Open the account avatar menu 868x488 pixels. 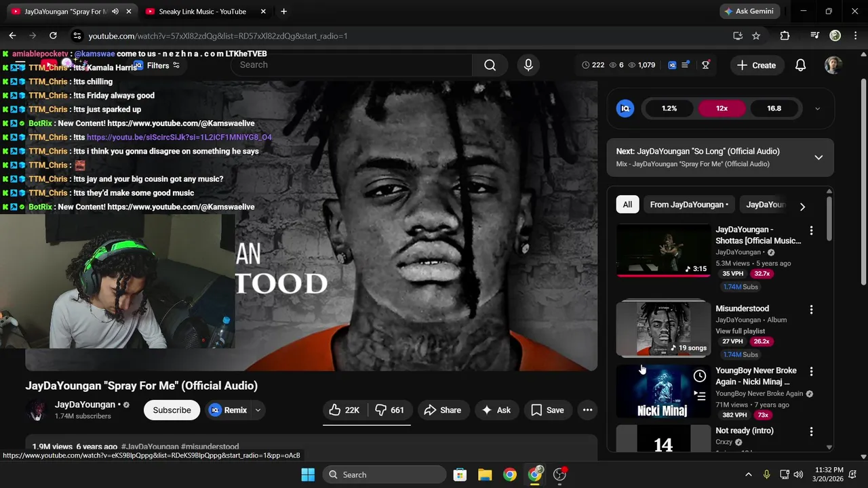point(833,65)
